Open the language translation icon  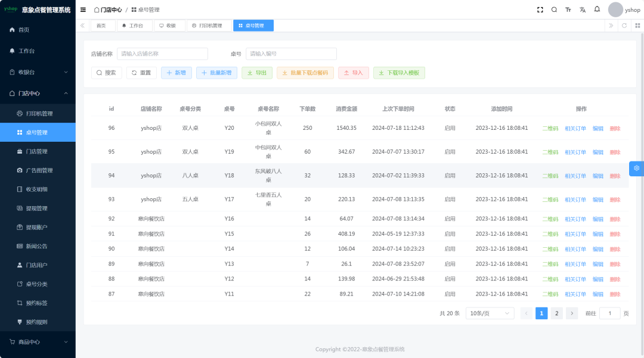click(x=583, y=10)
